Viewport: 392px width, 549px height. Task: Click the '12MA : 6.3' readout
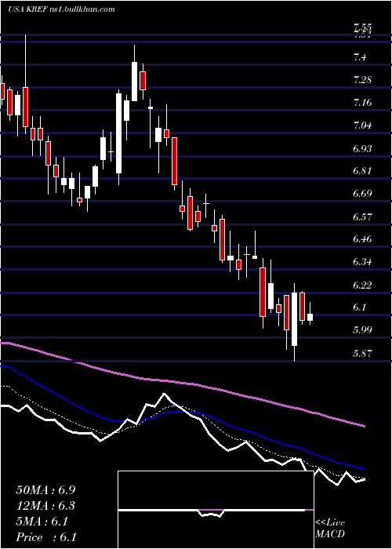click(x=45, y=506)
